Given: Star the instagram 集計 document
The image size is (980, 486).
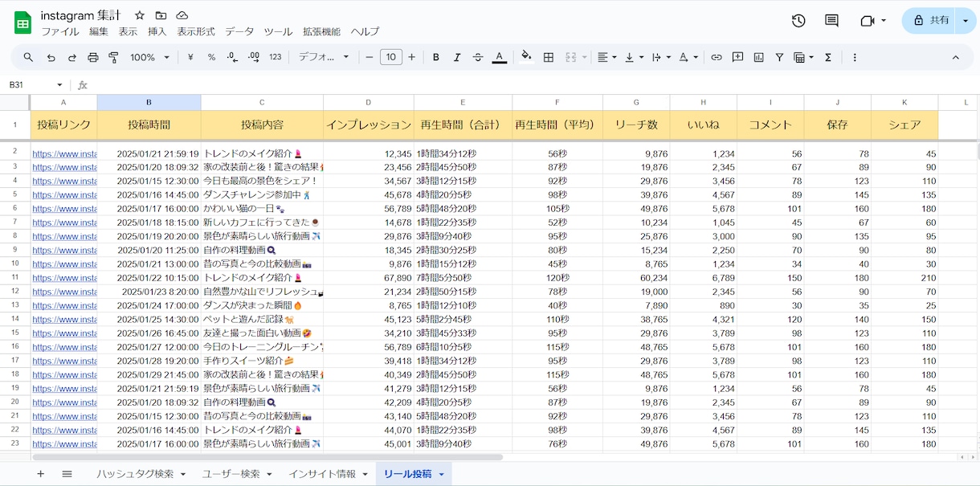Looking at the screenshot, I should click(140, 15).
